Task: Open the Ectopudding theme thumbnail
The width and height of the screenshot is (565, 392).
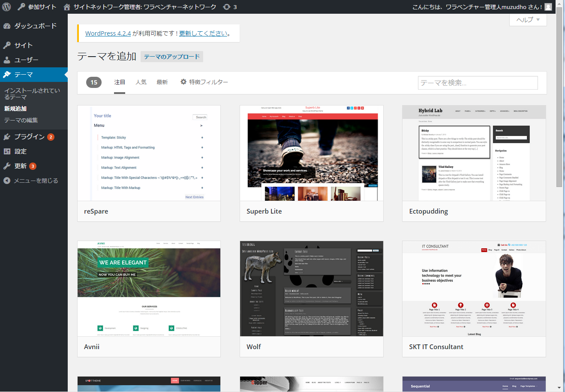Action: 474,153
